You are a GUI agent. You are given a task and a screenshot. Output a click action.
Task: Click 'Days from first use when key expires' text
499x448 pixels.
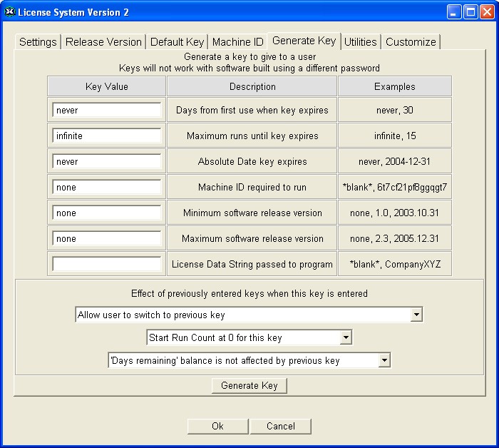tap(252, 110)
